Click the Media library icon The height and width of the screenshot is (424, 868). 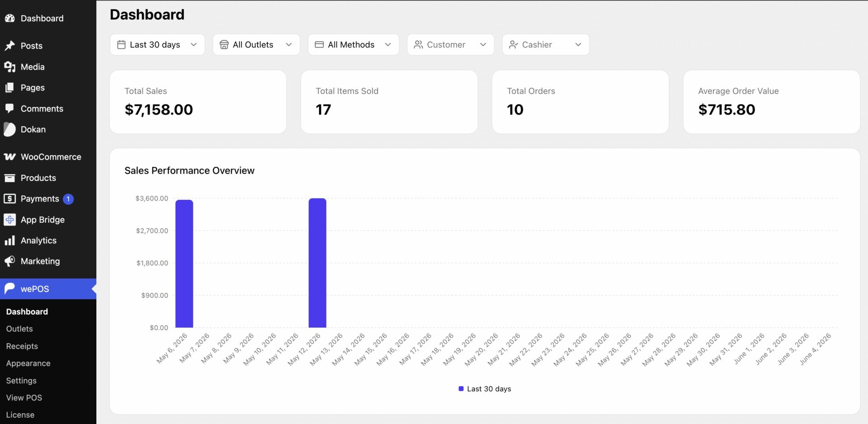[x=9, y=67]
